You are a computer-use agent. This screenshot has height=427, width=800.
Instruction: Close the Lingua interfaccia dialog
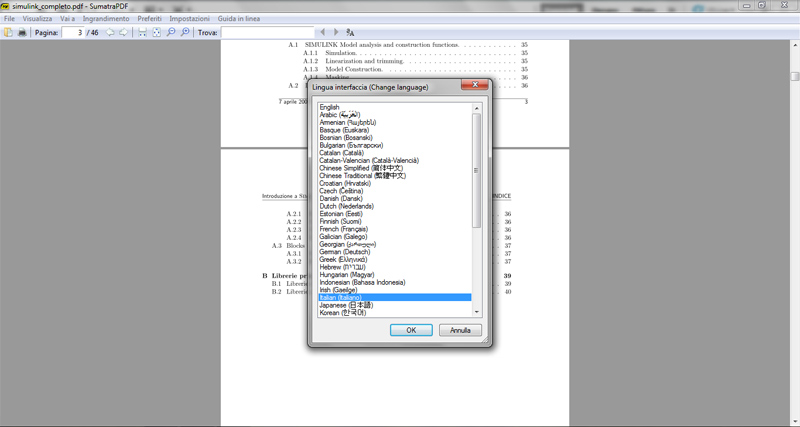click(475, 85)
